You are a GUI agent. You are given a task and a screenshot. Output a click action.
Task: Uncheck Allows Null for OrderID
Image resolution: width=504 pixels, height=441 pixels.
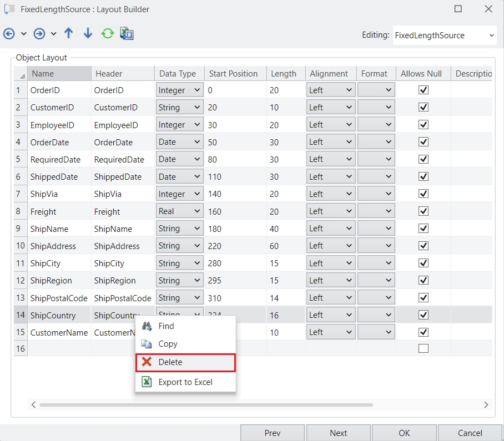[423, 90]
